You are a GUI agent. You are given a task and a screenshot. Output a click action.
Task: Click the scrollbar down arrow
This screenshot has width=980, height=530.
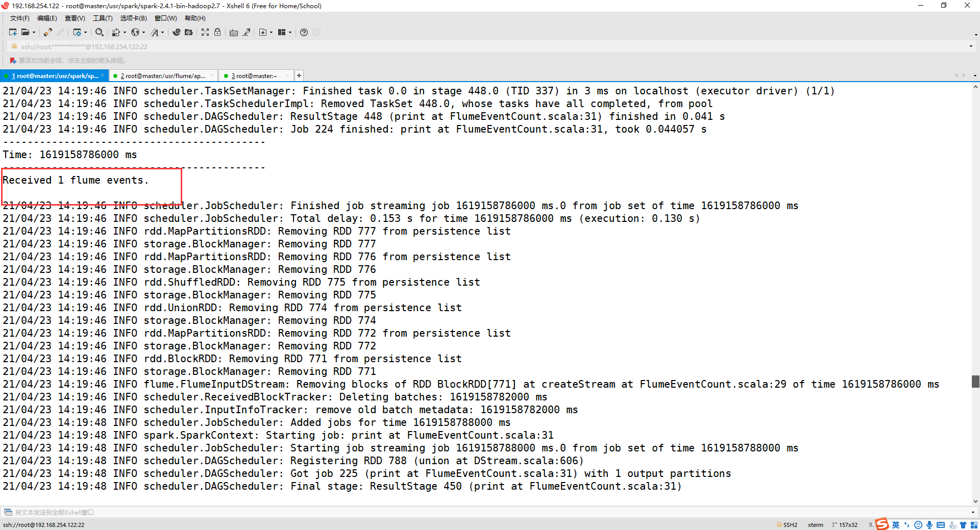tap(975, 501)
